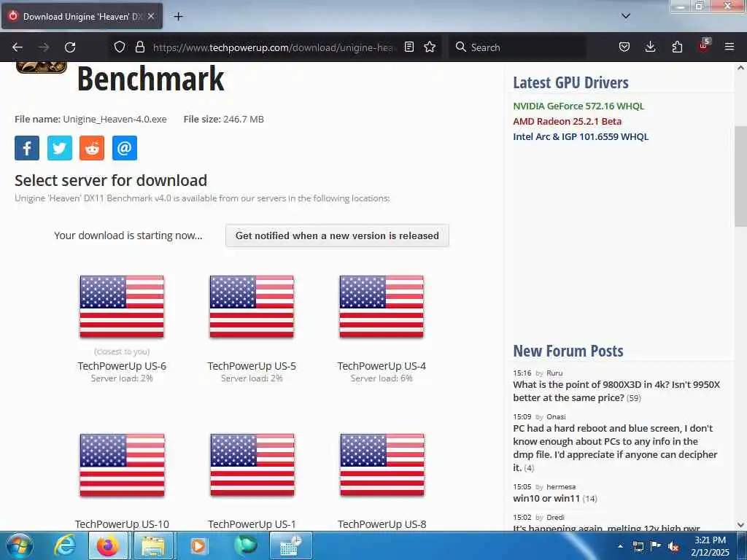This screenshot has height=560, width=747.
Task: Click the TechPowerUp US-4 server name
Action: click(x=382, y=366)
